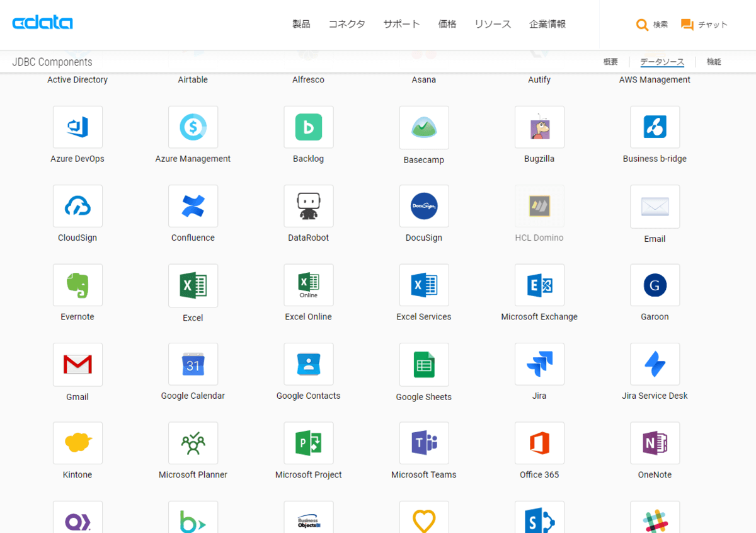Open the DocuSign icon
Image resolution: width=756 pixels, height=533 pixels.
[x=424, y=206]
